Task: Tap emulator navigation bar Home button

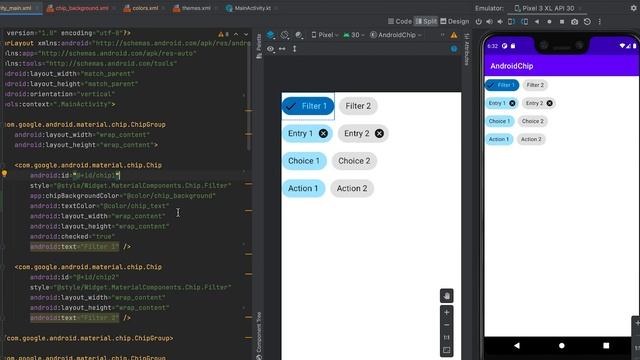Action: pyautogui.click(x=562, y=346)
